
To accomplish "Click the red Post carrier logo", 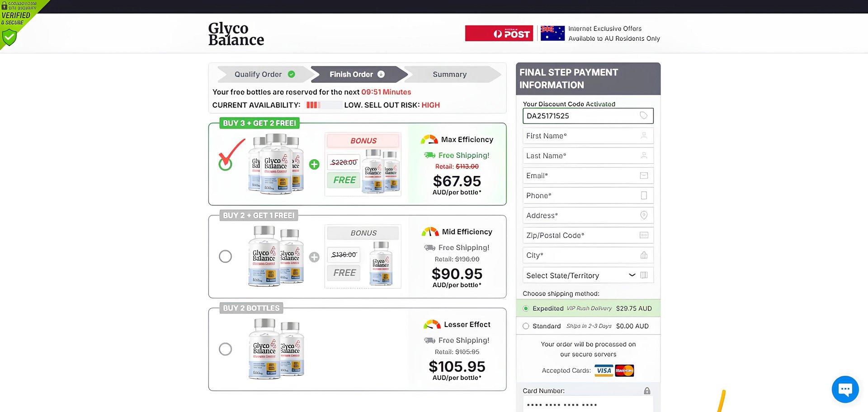I will coord(499,33).
